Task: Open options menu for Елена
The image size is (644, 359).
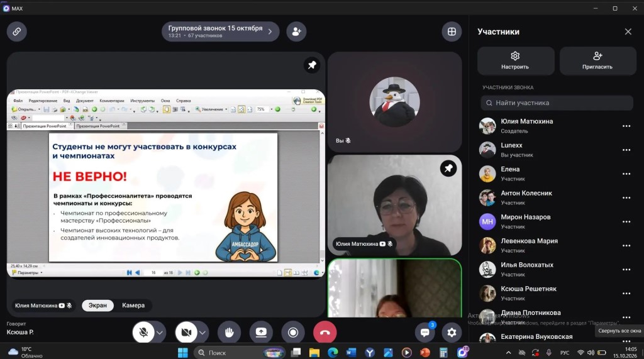Action: point(626,174)
